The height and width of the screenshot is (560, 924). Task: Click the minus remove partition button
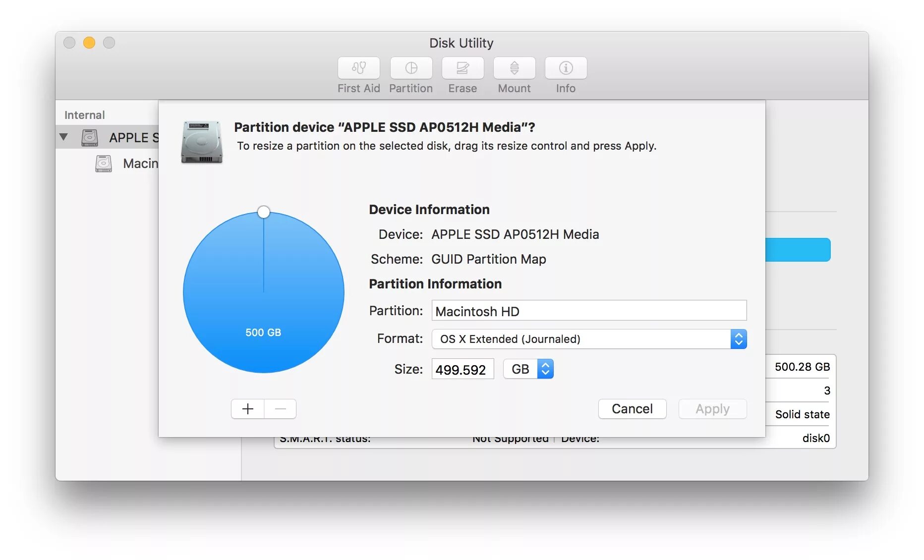(x=280, y=409)
